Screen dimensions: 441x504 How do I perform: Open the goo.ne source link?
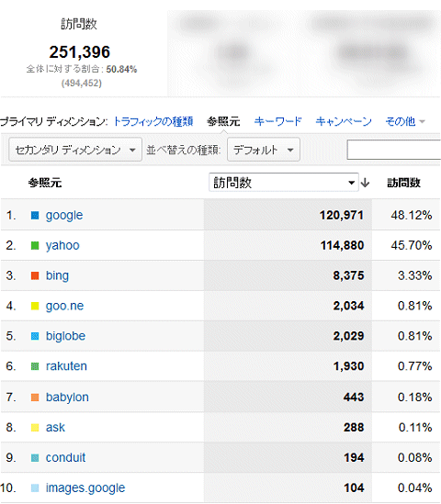coord(64,306)
